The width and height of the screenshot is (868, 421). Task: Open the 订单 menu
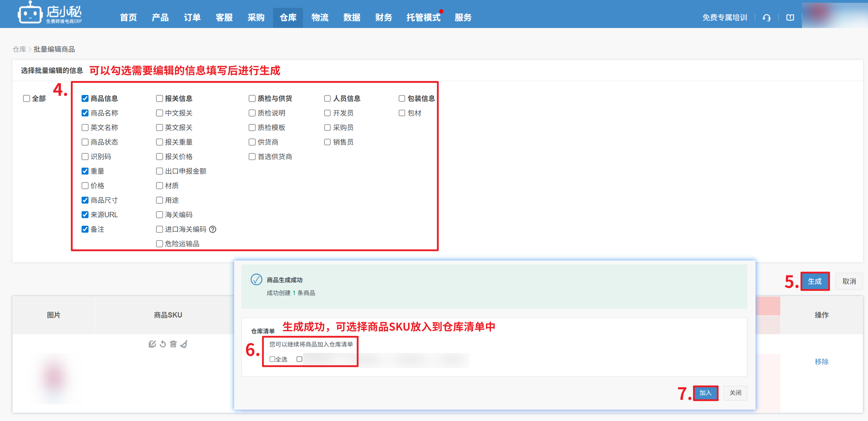(192, 18)
